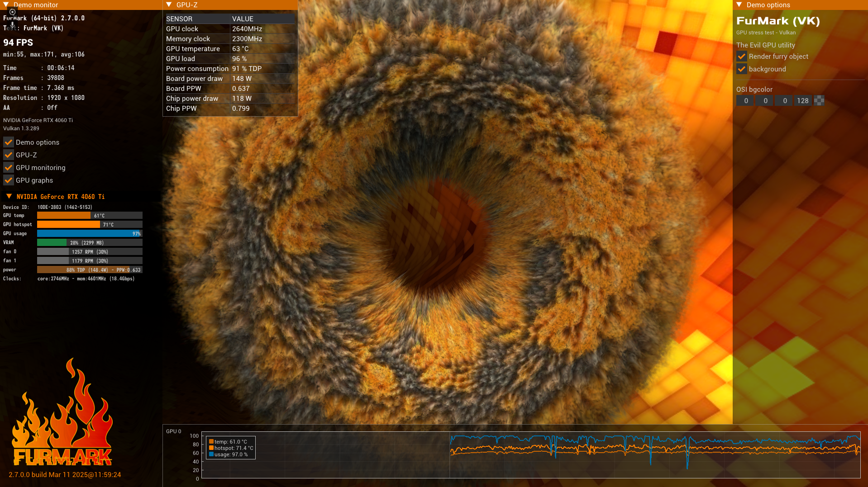Screen dimensions: 868x487
Task: Disable Render furry object checkbox
Action: (741, 56)
